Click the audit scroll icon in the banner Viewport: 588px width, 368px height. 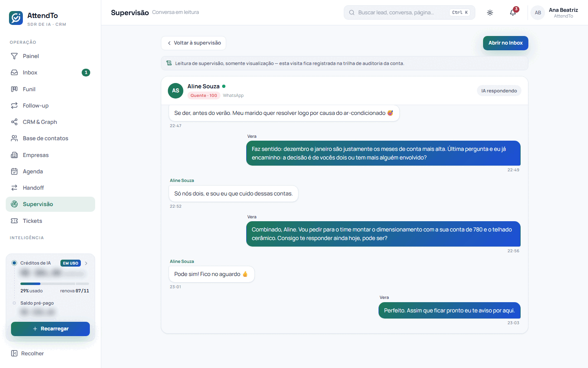[x=169, y=63]
